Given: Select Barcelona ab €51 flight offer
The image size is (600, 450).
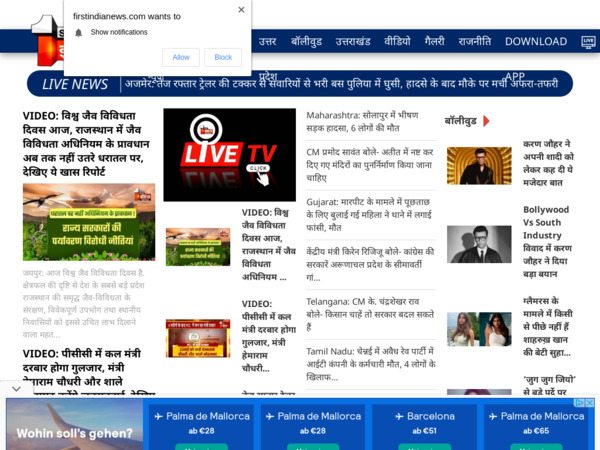Looking at the screenshot, I should [x=424, y=427].
